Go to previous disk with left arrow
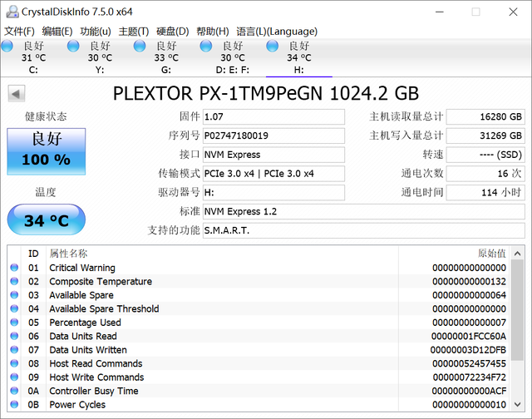Viewport: 532px width, 419px height. click(x=17, y=94)
